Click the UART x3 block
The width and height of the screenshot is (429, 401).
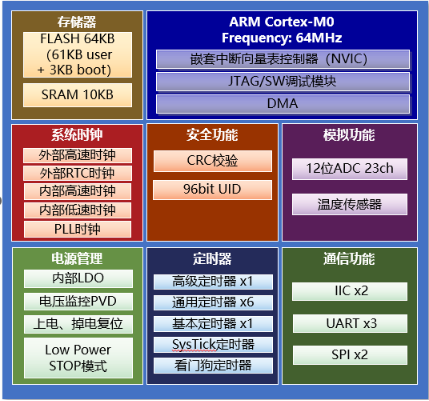click(350, 323)
